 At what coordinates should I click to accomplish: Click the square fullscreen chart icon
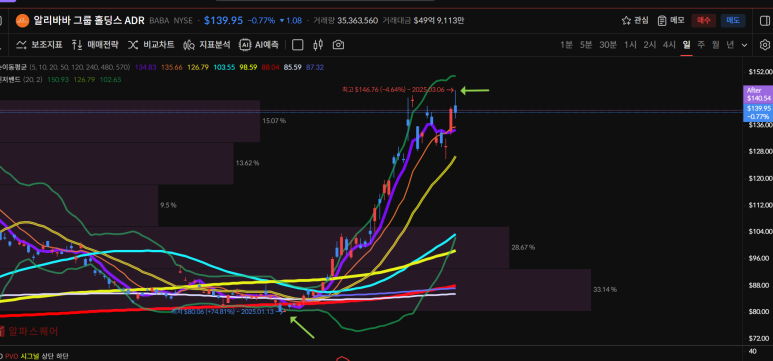click(x=298, y=45)
